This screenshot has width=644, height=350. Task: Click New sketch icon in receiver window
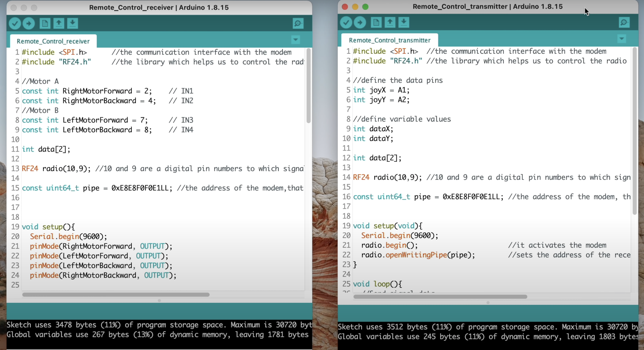pyautogui.click(x=45, y=24)
